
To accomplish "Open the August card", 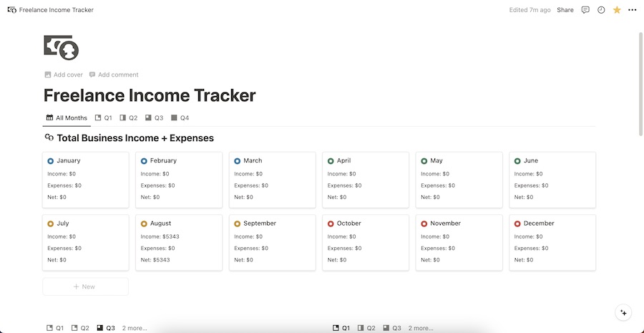I will pos(179,243).
